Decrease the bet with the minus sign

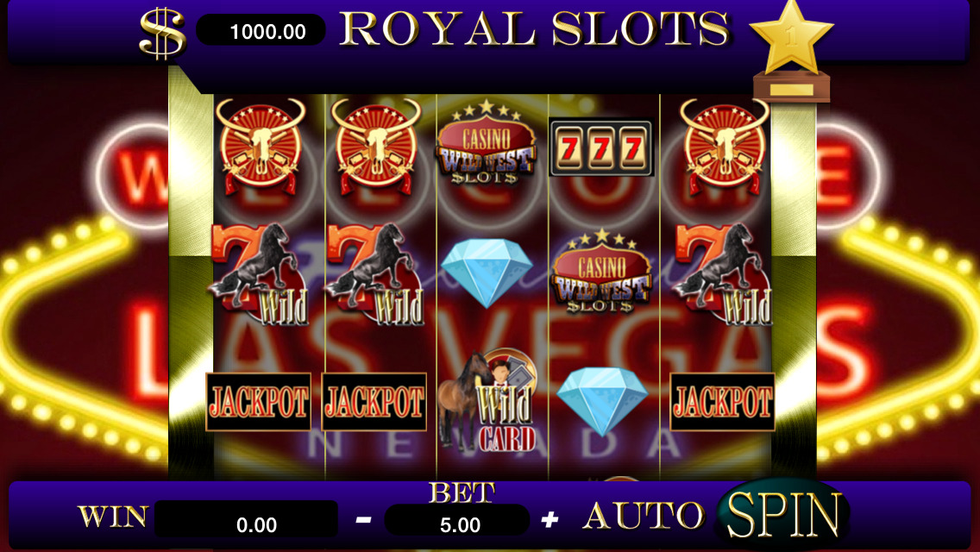tap(364, 519)
